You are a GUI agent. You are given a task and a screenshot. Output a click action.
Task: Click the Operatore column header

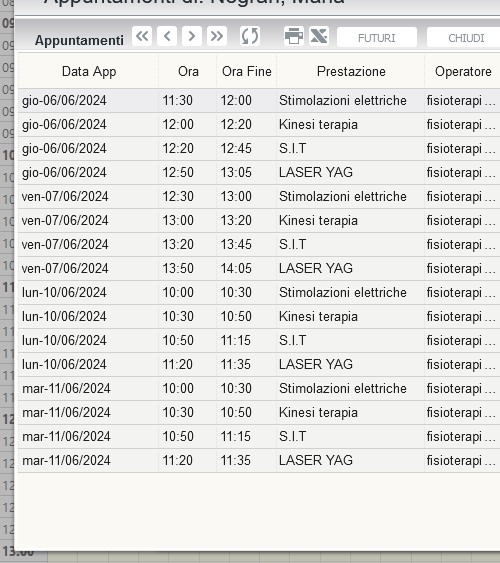(x=463, y=71)
